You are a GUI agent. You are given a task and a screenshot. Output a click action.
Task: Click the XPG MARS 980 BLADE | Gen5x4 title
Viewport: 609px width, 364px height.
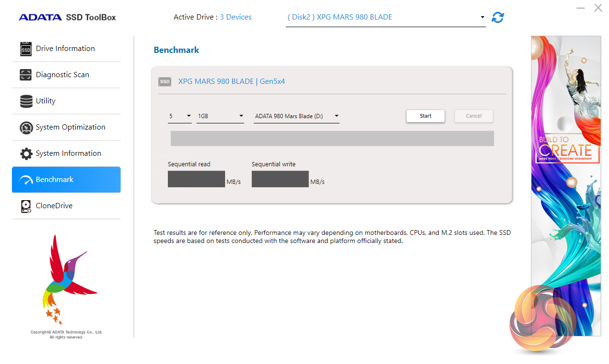(x=231, y=81)
